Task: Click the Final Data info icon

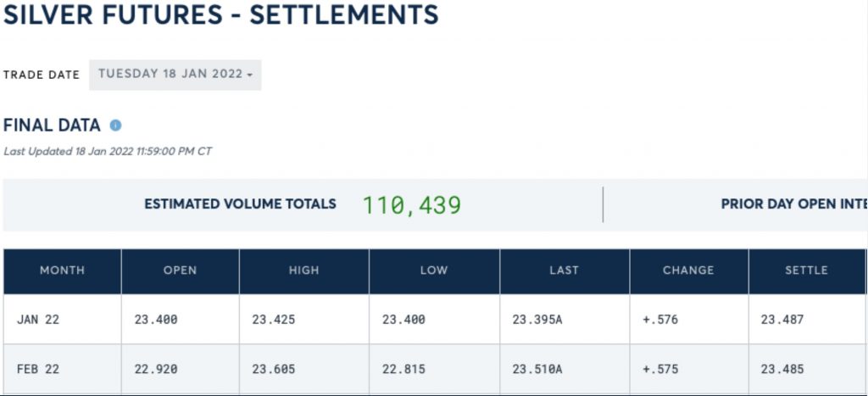Action: [x=115, y=125]
